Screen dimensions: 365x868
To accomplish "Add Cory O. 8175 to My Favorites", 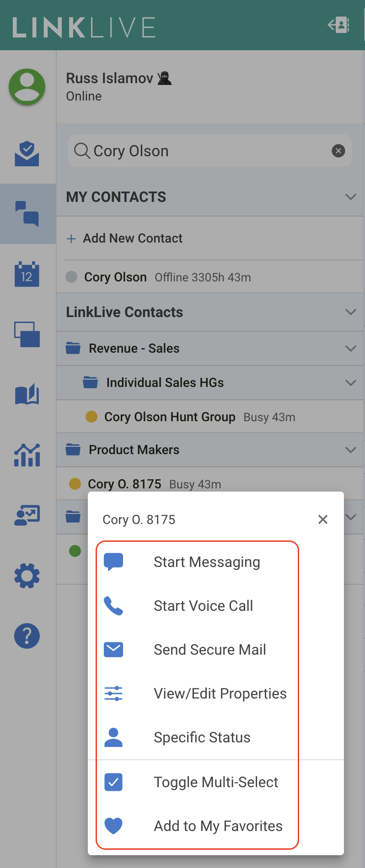I will point(197,826).
